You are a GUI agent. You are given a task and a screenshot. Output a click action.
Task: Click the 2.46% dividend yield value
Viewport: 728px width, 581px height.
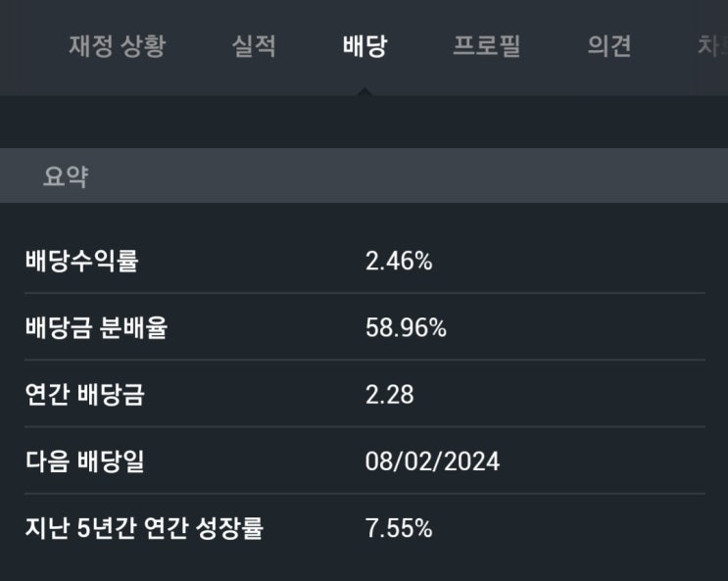click(x=399, y=261)
